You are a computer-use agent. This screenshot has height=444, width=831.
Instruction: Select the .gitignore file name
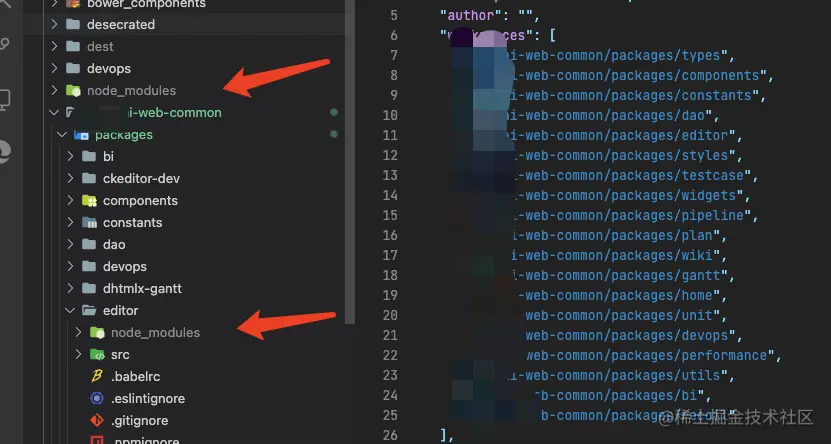pyautogui.click(x=139, y=421)
